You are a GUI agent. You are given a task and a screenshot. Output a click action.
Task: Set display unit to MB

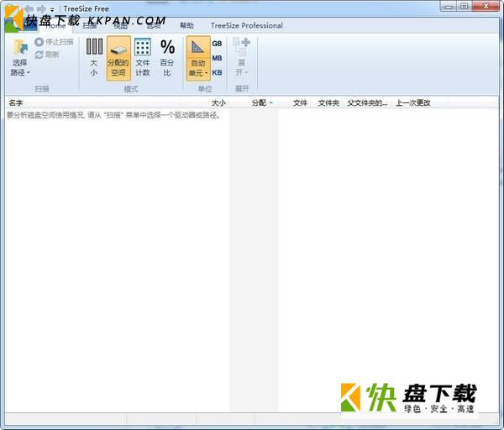217,58
